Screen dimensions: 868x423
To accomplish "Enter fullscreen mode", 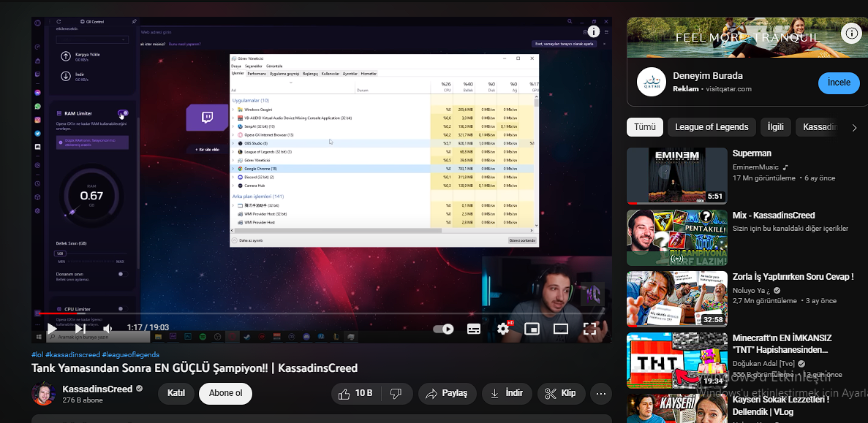I will click(590, 329).
